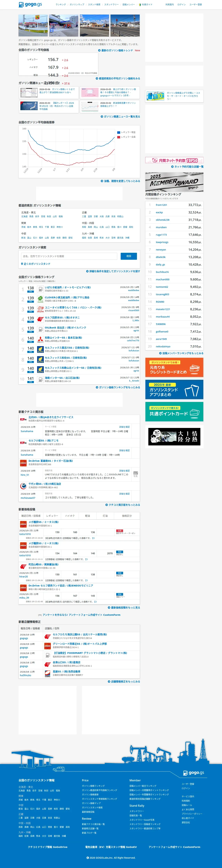Open 投稿メンバー in the top navigation
This screenshot has width=222, height=868.
point(128,5)
